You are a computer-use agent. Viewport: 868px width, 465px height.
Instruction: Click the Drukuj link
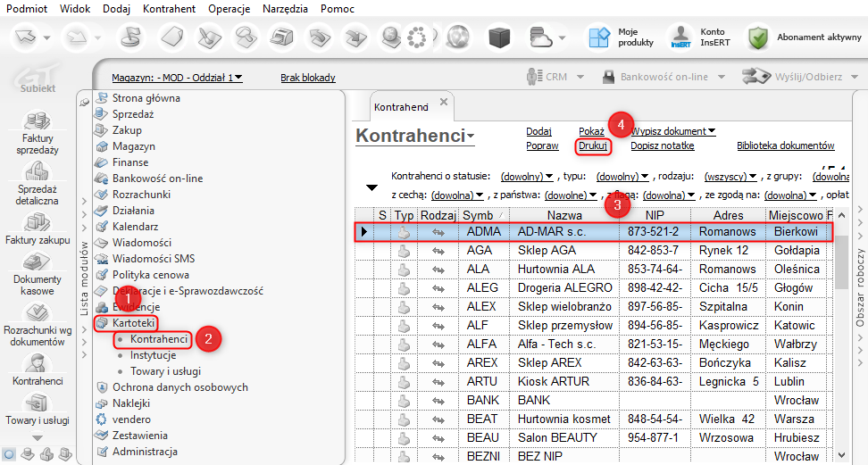(592, 145)
